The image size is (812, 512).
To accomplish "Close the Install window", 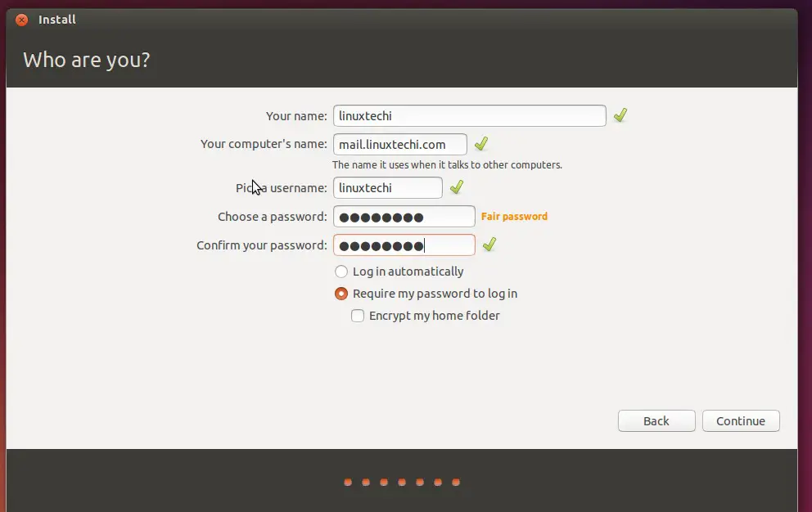I will point(22,20).
